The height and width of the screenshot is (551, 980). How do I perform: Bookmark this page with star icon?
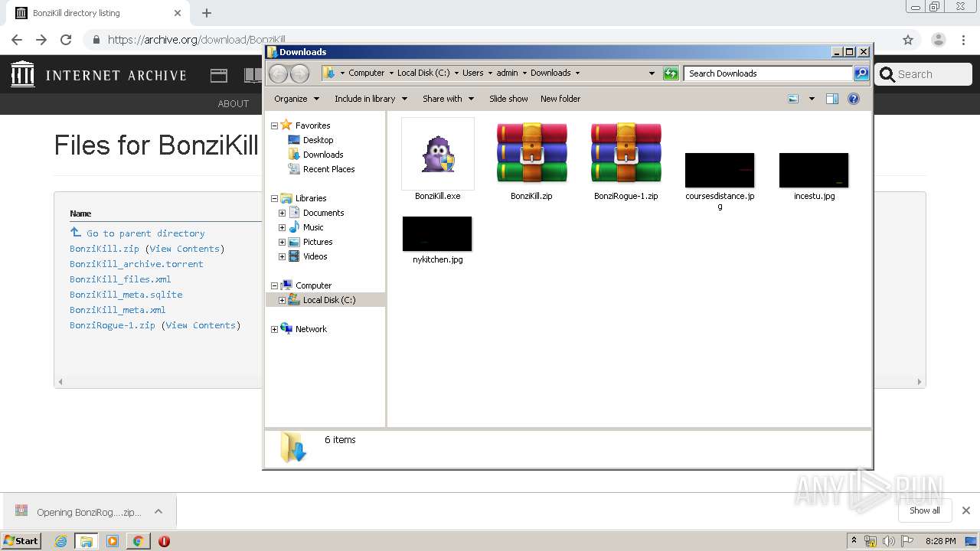click(x=908, y=40)
